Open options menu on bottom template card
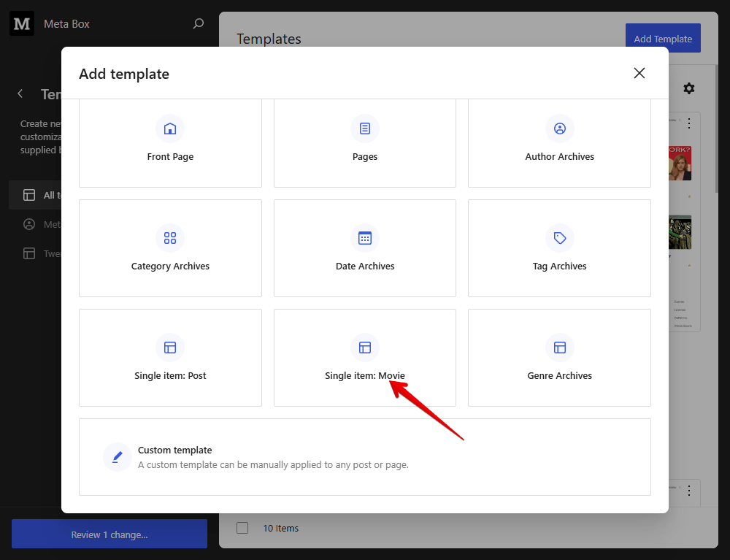The width and height of the screenshot is (730, 560). (689, 490)
